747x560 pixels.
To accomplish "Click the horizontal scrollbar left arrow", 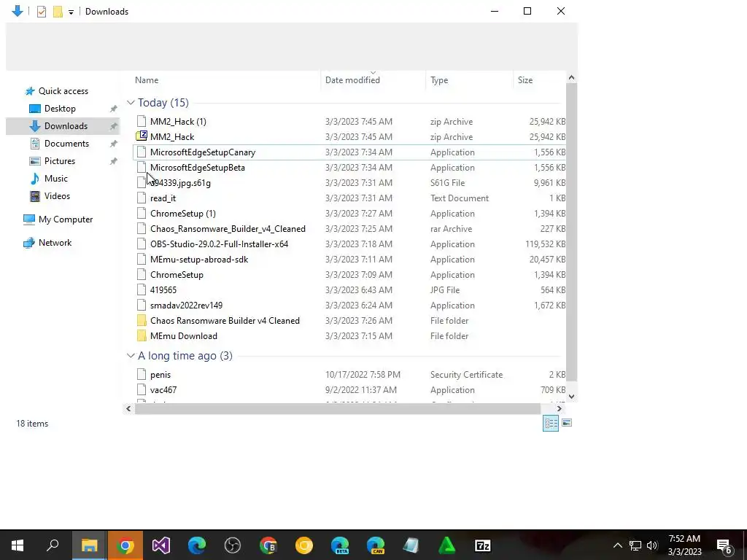I will (128, 408).
